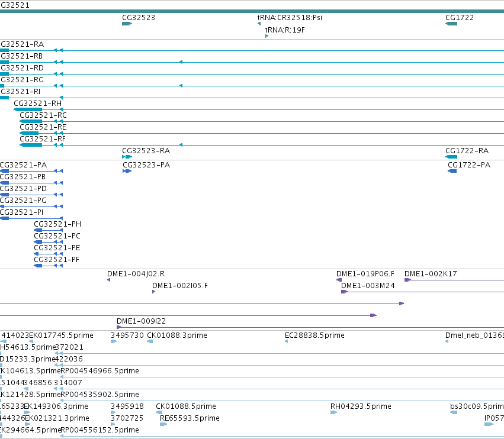Choose the CG32521-PE protein label

[57, 248]
